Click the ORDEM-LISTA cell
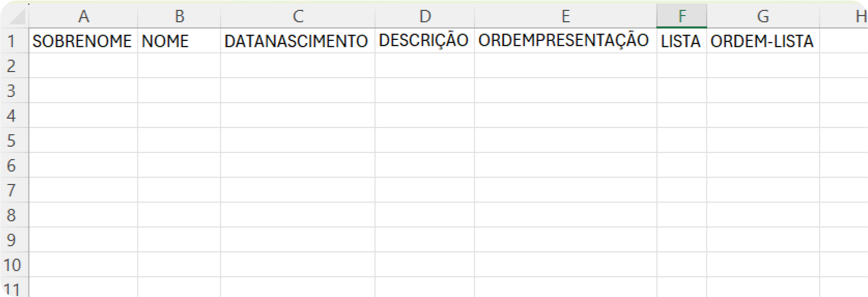 (763, 41)
